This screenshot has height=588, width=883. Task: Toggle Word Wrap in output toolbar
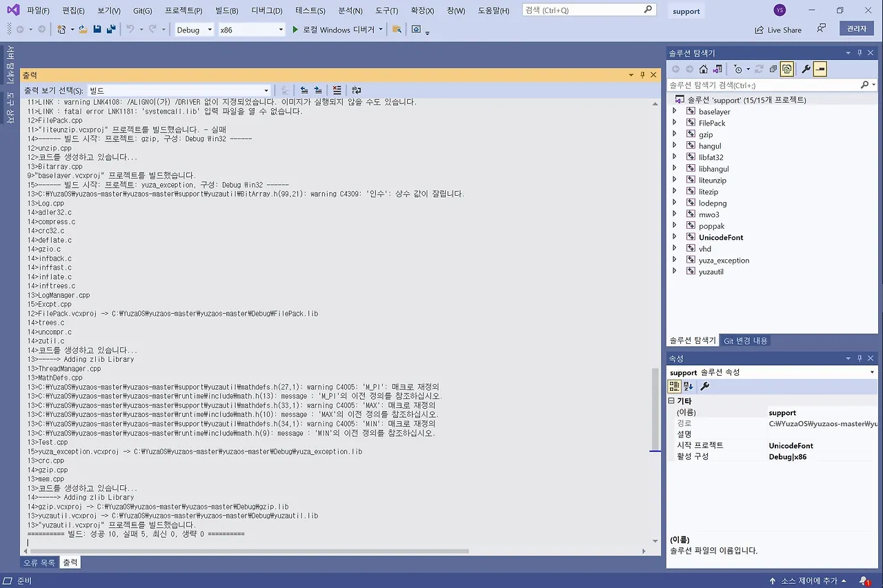click(x=356, y=90)
